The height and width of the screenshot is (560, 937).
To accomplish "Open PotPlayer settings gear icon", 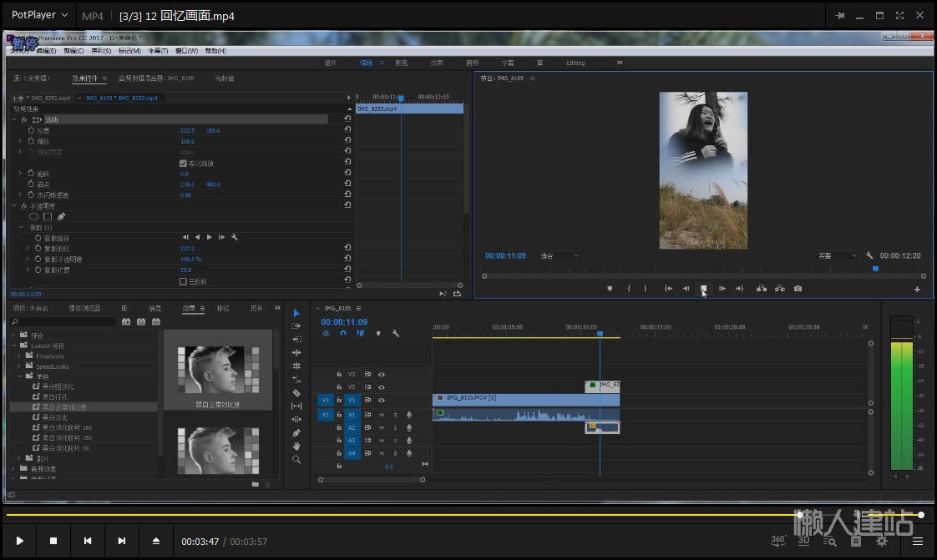I will [881, 541].
